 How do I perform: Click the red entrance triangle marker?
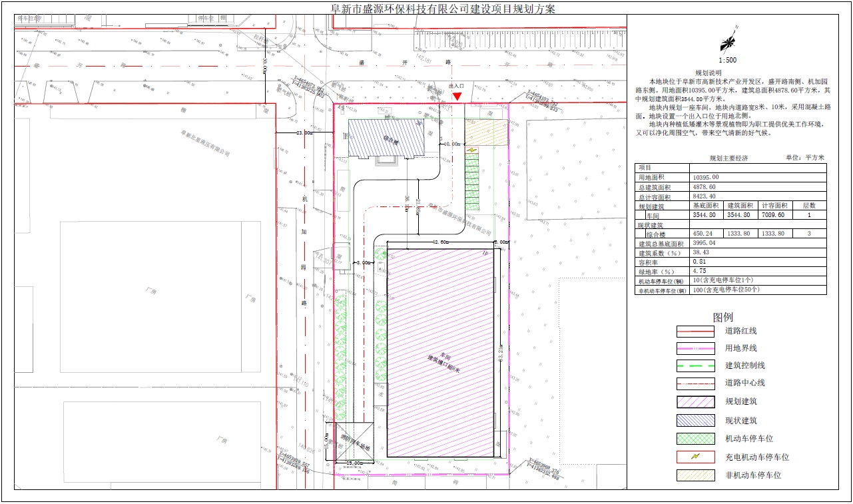(457, 96)
